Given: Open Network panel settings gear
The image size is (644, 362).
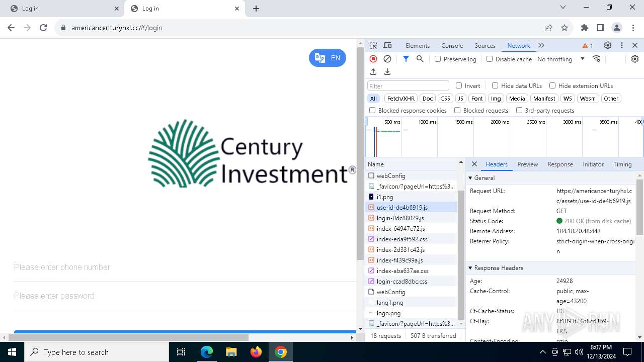Looking at the screenshot, I should pyautogui.click(x=635, y=59).
